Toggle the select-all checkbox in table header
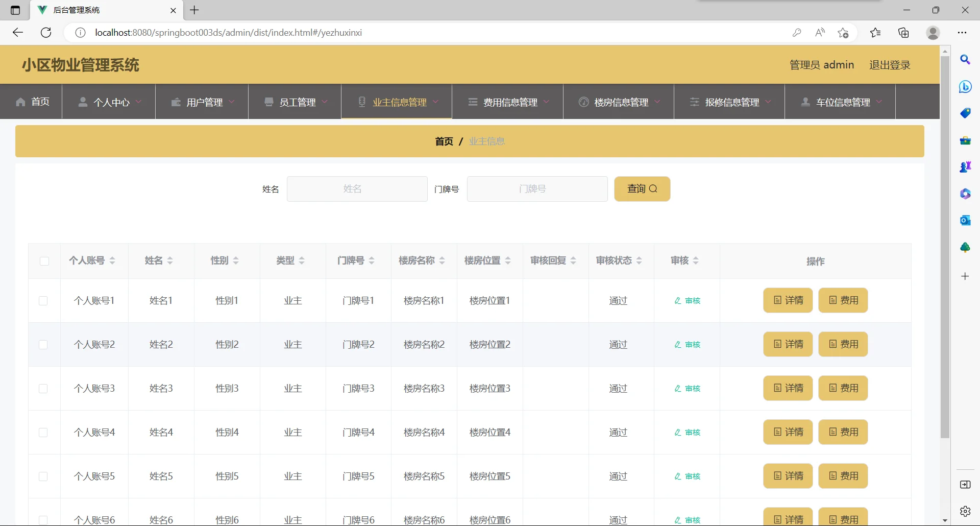Image resolution: width=980 pixels, height=526 pixels. 44,261
